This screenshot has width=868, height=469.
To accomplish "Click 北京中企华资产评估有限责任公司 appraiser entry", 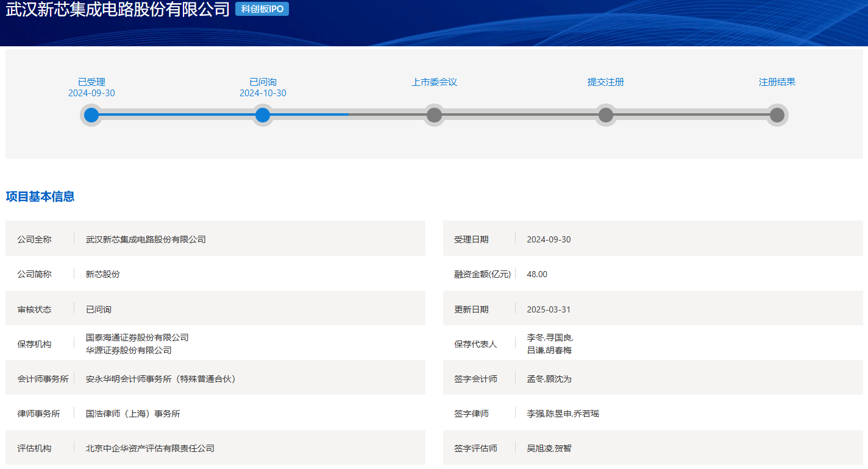I will pyautogui.click(x=150, y=448).
